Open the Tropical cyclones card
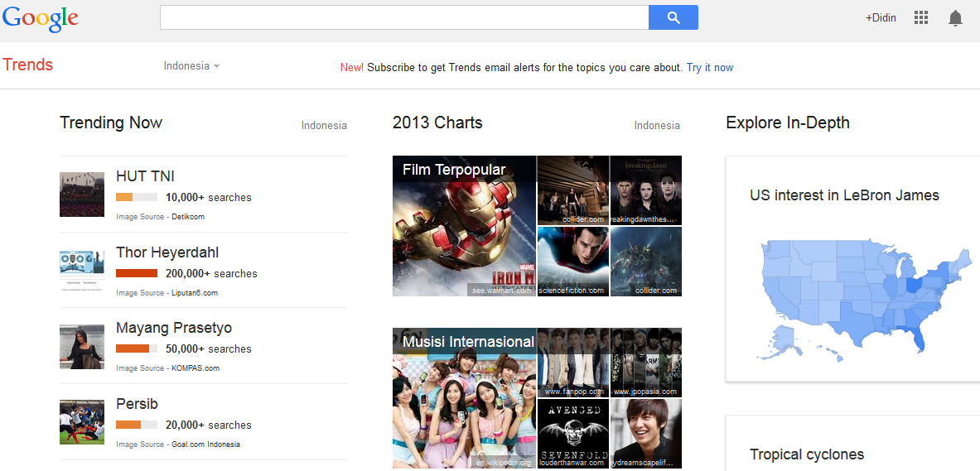The width and height of the screenshot is (980, 471). click(x=807, y=454)
